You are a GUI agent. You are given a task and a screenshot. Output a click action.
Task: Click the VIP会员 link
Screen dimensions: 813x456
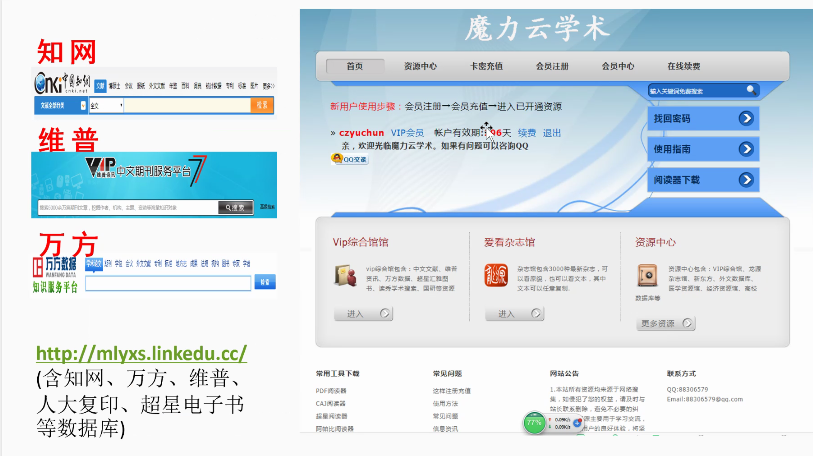[407, 133]
